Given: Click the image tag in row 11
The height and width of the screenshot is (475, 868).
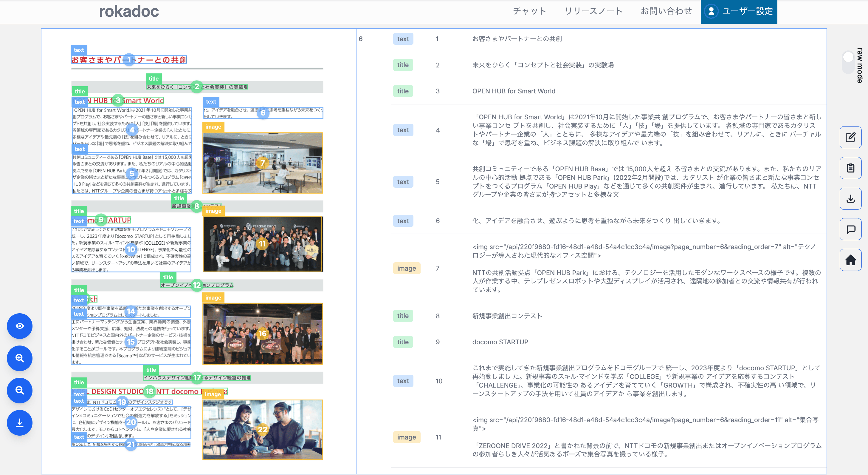Looking at the screenshot, I should tap(407, 437).
